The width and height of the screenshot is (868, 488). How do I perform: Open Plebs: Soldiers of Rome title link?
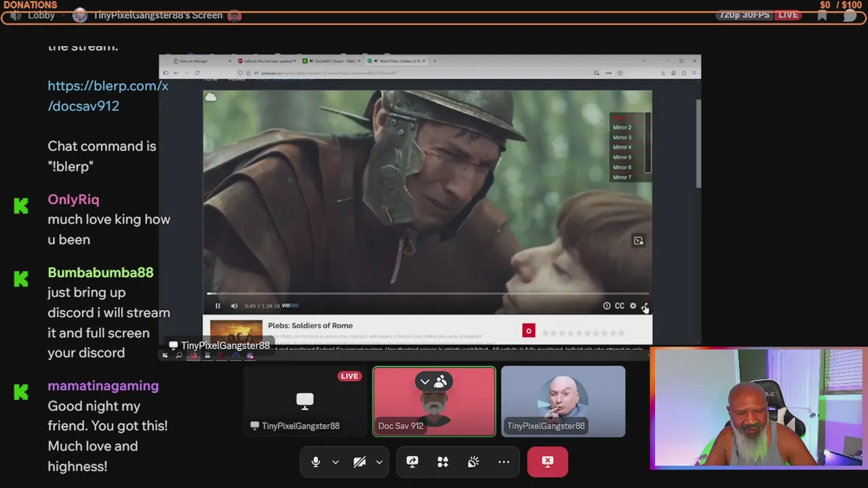[310, 325]
